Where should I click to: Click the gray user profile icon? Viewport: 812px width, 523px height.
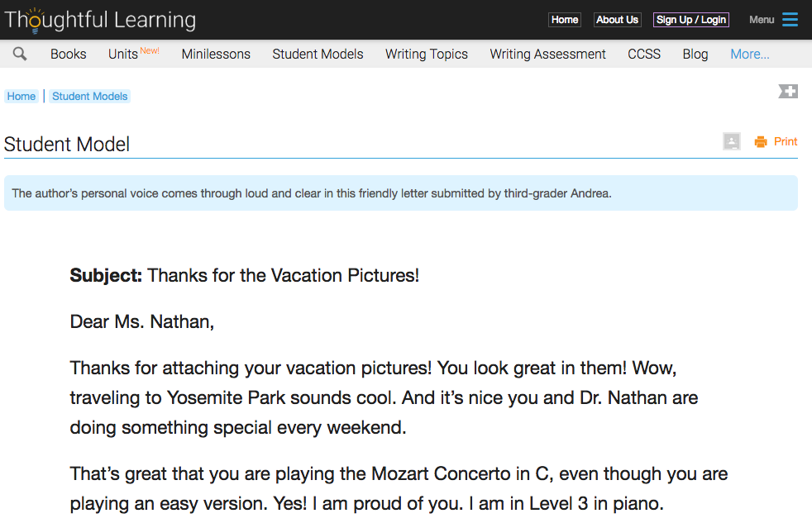point(732,141)
